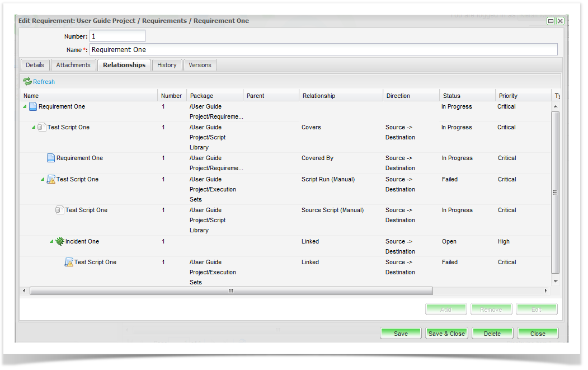Click the green Refresh icon
Screen dimensions: 588x370
tap(27, 82)
